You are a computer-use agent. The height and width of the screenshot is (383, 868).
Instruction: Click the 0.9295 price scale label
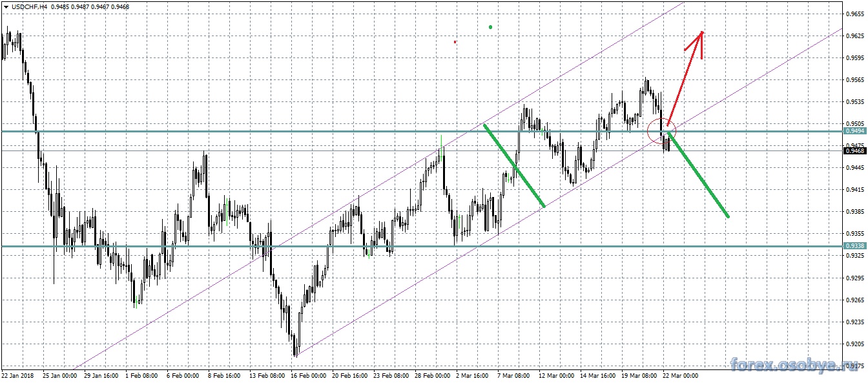click(x=854, y=278)
